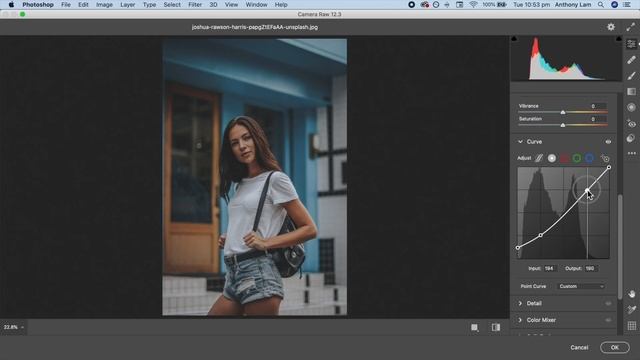
Task: Select the red channel curve
Action: [x=564, y=158]
